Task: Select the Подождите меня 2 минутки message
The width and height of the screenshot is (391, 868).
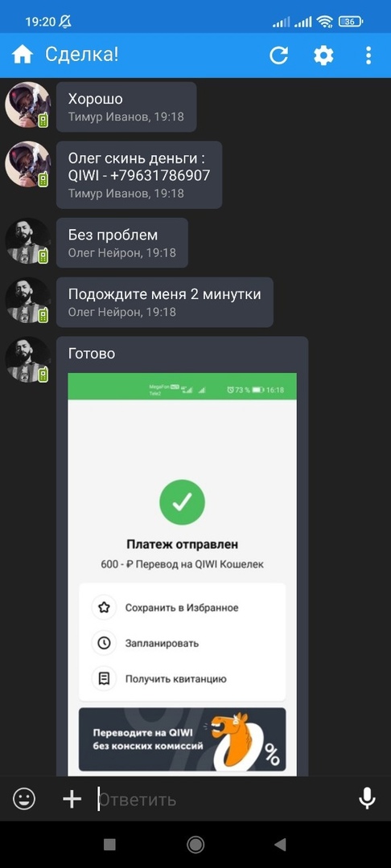Action: (x=164, y=302)
